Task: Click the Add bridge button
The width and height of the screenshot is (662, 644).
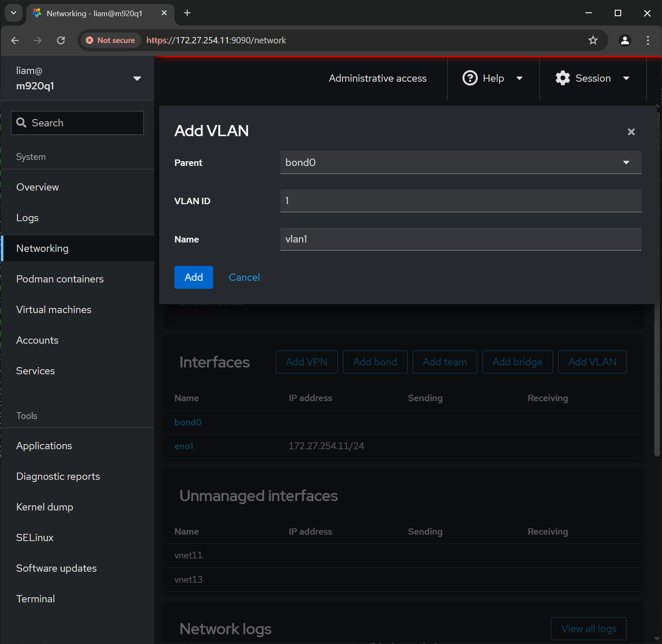Action: (518, 362)
